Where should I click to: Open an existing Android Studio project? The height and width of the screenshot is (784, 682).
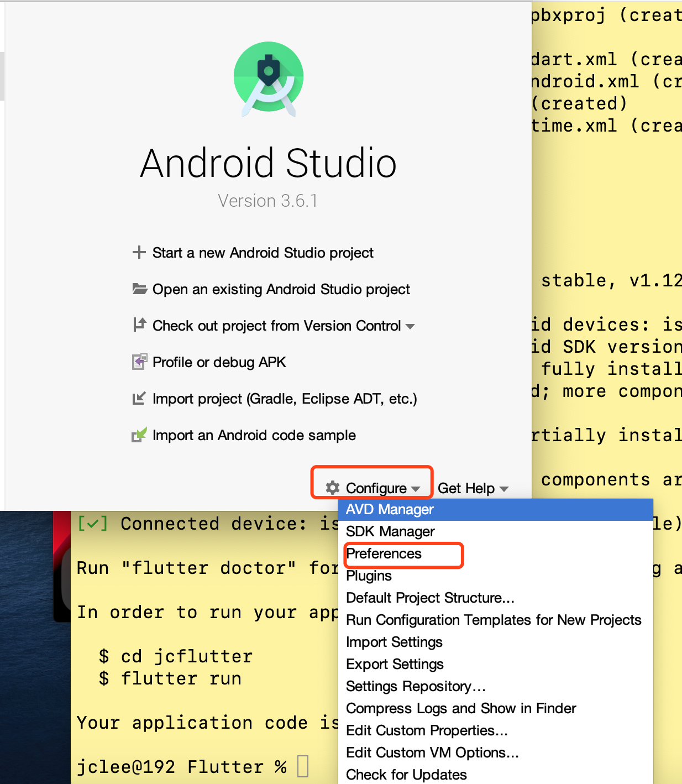tap(281, 289)
